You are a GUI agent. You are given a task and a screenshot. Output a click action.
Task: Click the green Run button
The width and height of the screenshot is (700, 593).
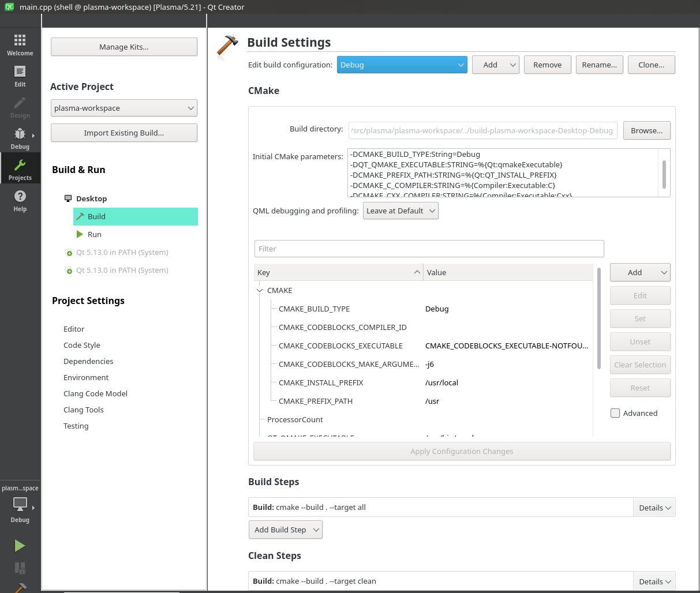coord(20,546)
